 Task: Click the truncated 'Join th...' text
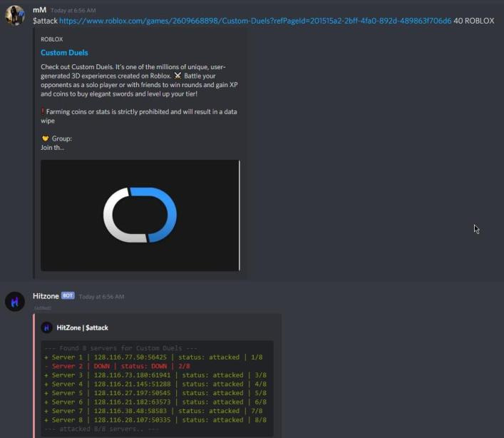(52, 148)
